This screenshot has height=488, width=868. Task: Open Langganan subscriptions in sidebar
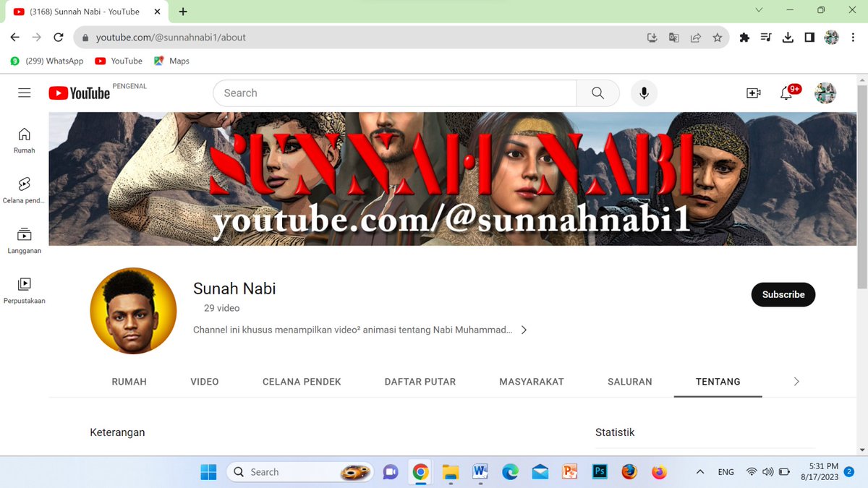(x=25, y=241)
